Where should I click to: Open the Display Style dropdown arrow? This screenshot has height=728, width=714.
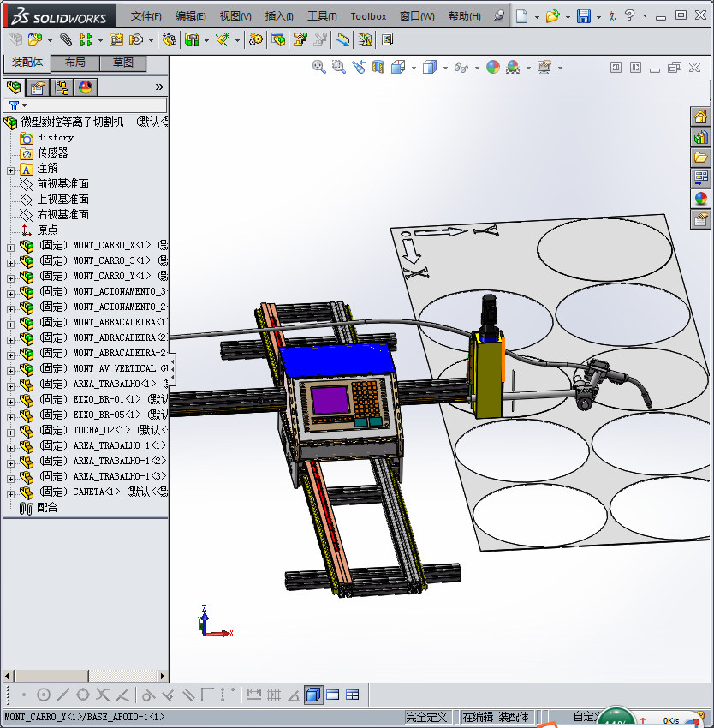click(445, 68)
